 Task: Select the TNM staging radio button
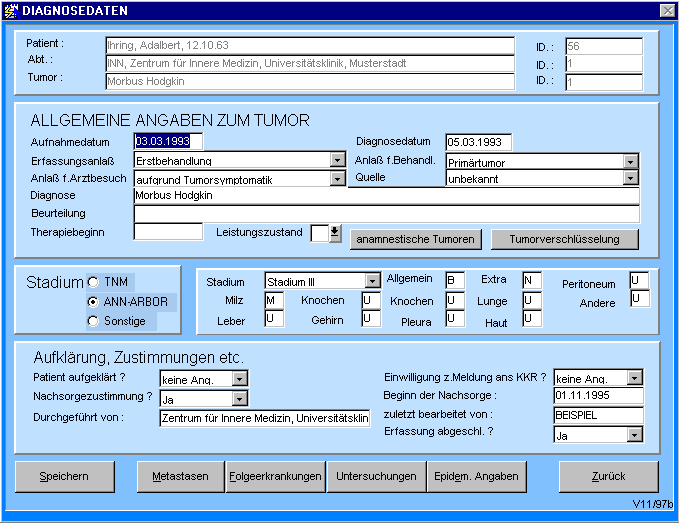[x=94, y=282]
